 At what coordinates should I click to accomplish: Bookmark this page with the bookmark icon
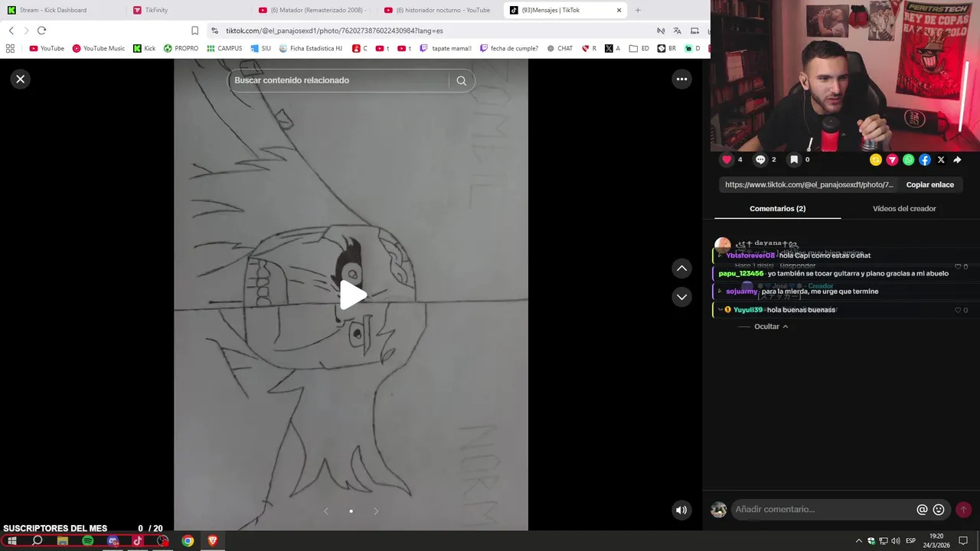point(194,31)
